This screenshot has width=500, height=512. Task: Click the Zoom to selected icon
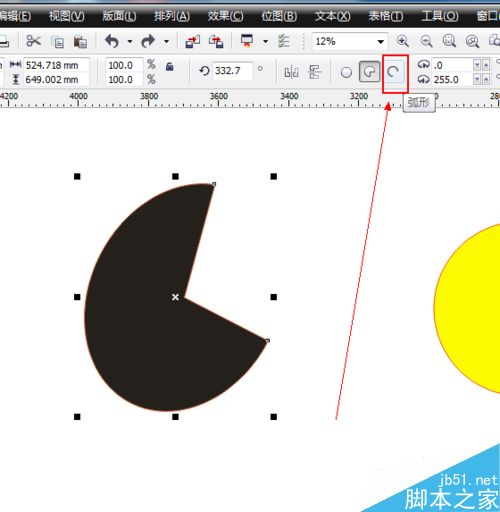tap(449, 41)
